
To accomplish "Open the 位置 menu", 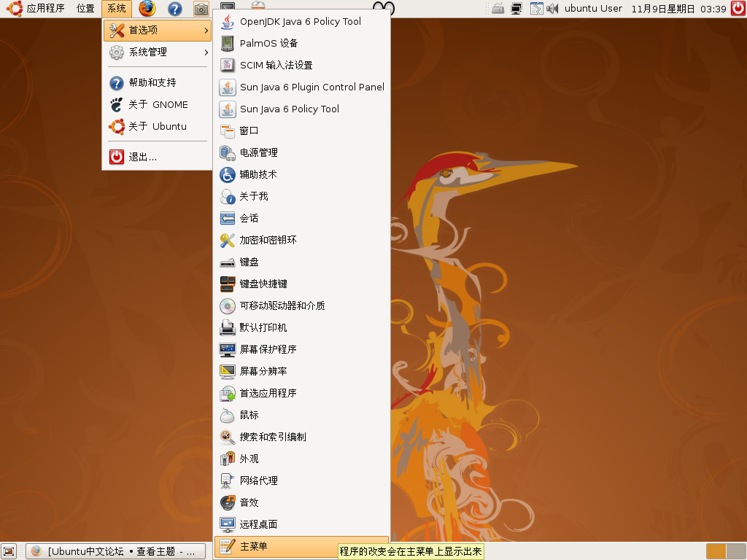I will tap(85, 9).
